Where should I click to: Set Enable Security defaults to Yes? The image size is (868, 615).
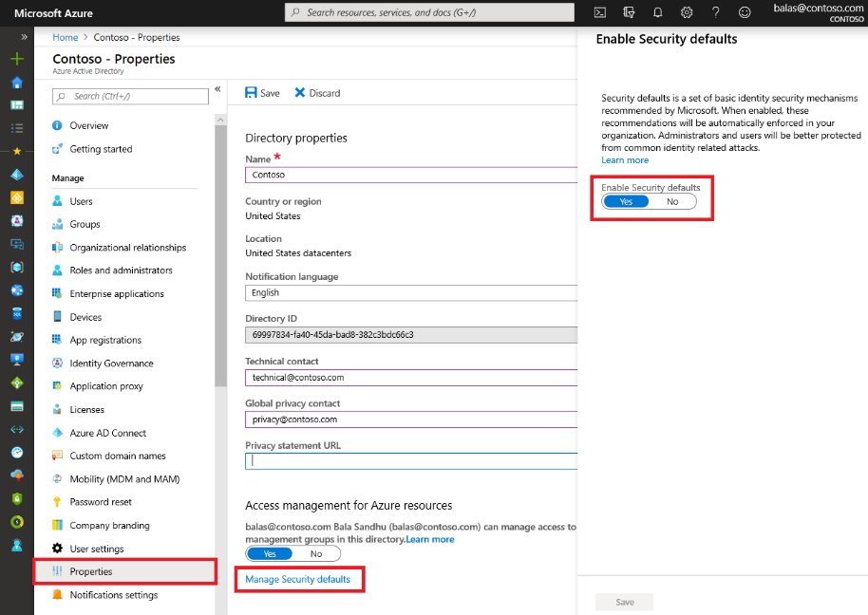[626, 201]
